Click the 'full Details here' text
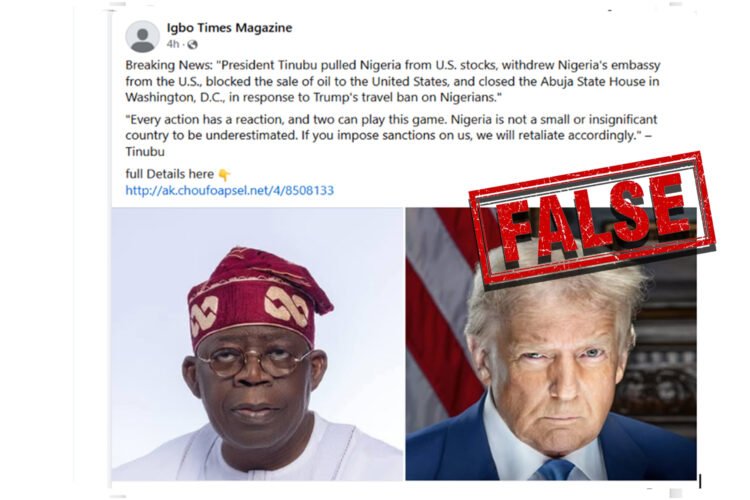 [169, 174]
